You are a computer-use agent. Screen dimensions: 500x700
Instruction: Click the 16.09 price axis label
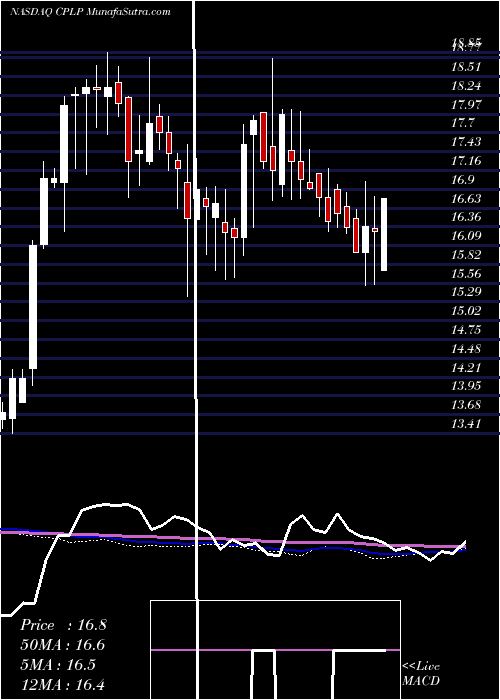(x=467, y=236)
